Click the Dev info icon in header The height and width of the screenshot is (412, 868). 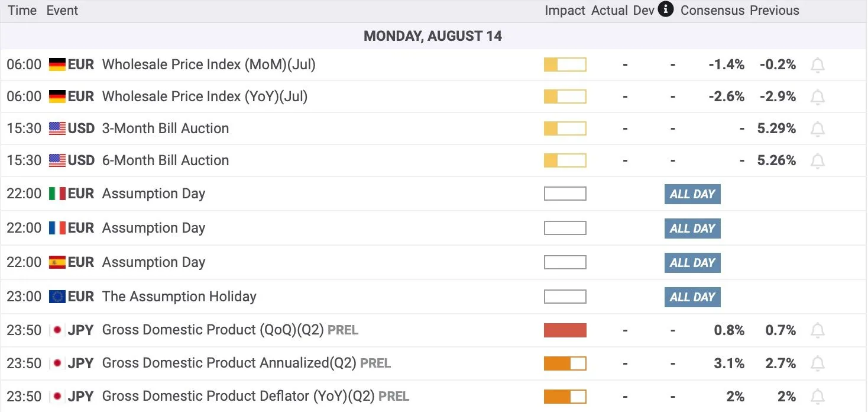pos(666,9)
